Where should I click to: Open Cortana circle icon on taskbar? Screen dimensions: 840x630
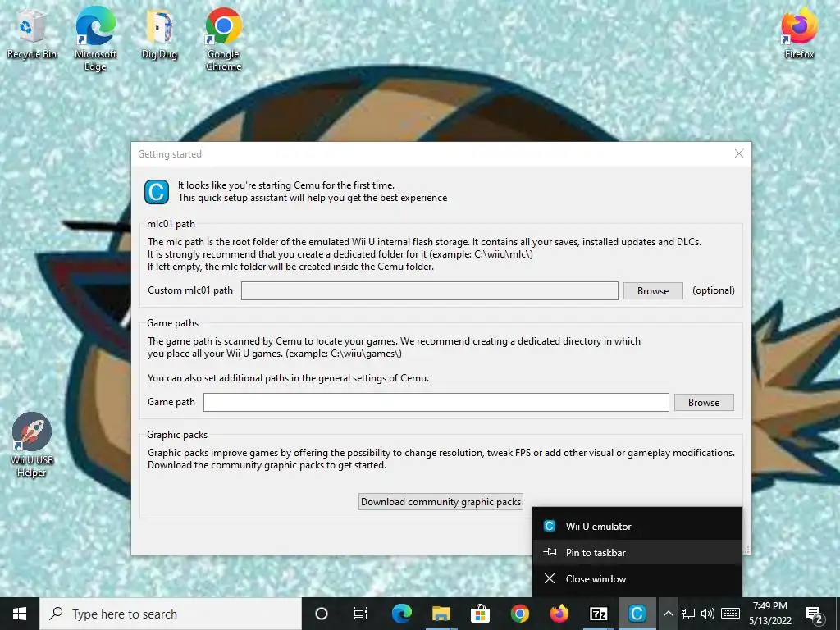pyautogui.click(x=322, y=614)
